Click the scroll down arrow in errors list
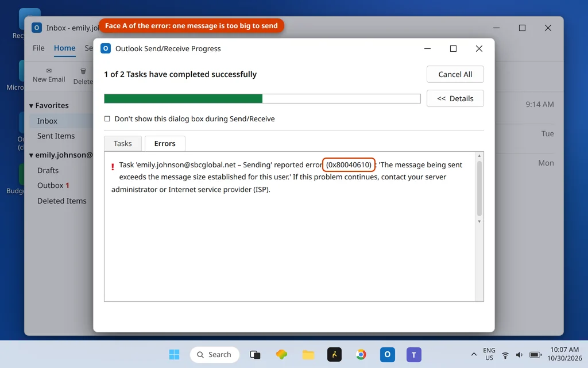588x368 pixels. 479,221
